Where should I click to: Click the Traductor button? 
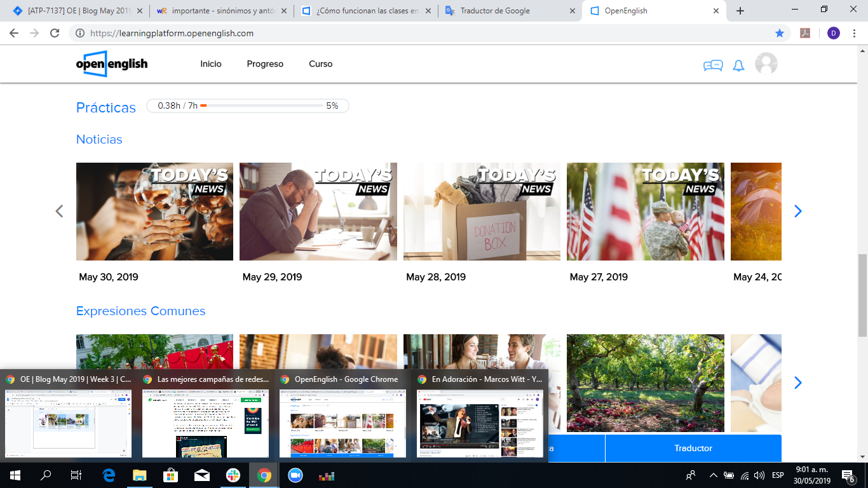click(693, 448)
